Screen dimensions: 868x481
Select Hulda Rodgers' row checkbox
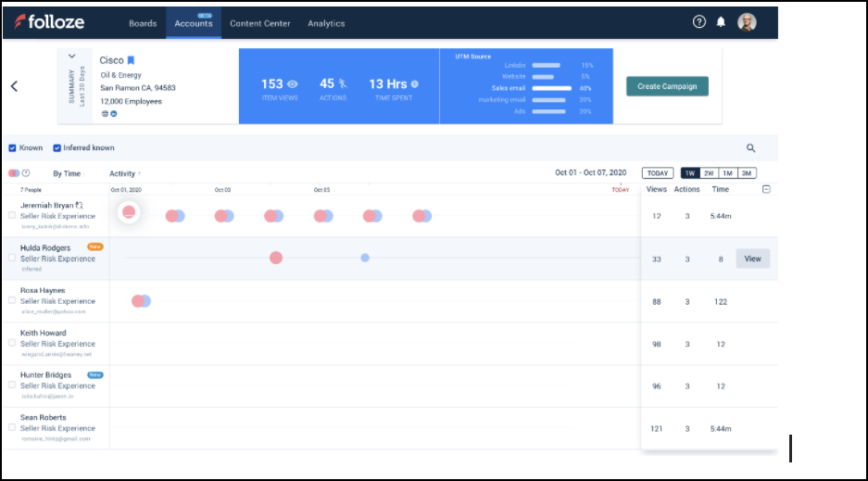(x=12, y=258)
